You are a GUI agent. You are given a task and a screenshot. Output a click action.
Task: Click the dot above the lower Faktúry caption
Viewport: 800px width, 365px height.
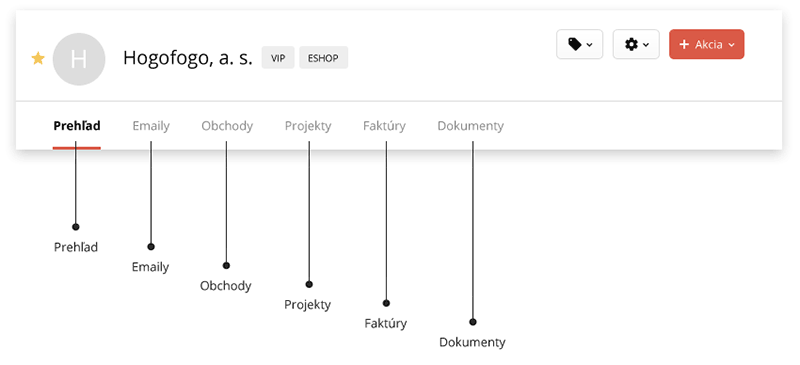pos(386,303)
